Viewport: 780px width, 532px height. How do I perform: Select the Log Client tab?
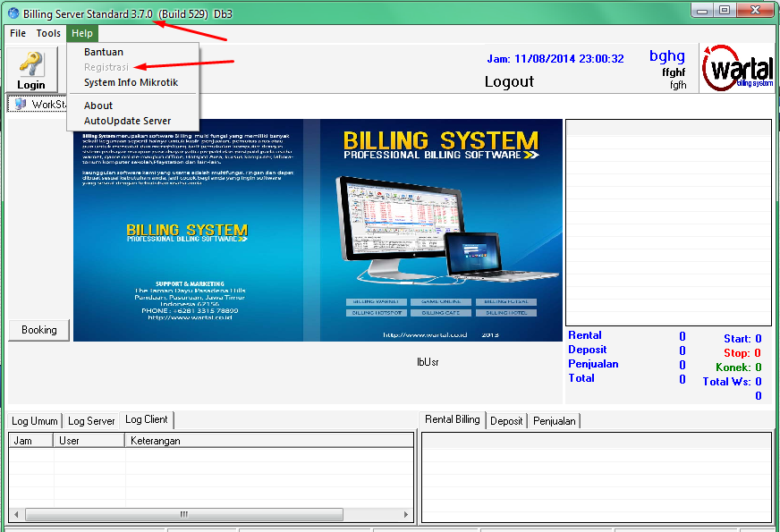pos(147,419)
